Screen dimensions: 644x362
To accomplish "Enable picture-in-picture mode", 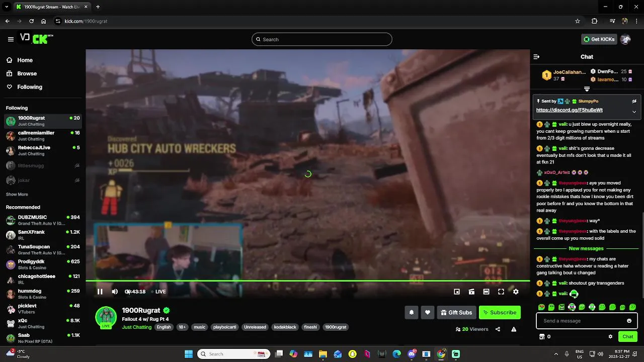I will pyautogui.click(x=457, y=292).
